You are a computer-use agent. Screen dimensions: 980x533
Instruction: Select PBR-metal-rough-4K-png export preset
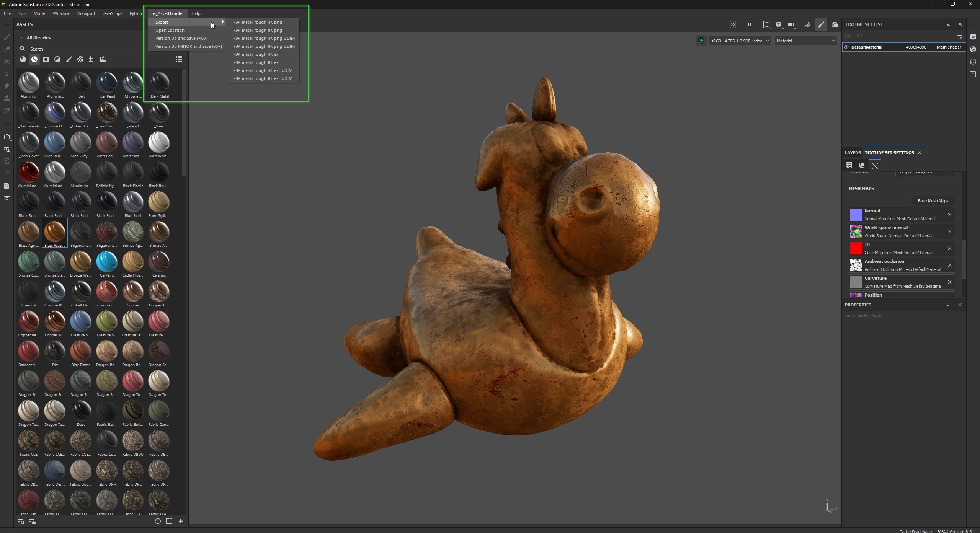(x=257, y=22)
